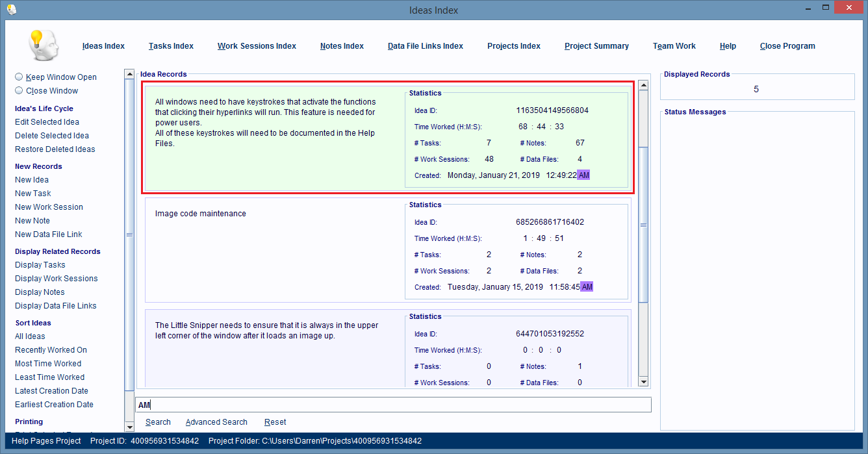Click Idea ID 685266861716402
868x454 pixels.
[x=550, y=222]
